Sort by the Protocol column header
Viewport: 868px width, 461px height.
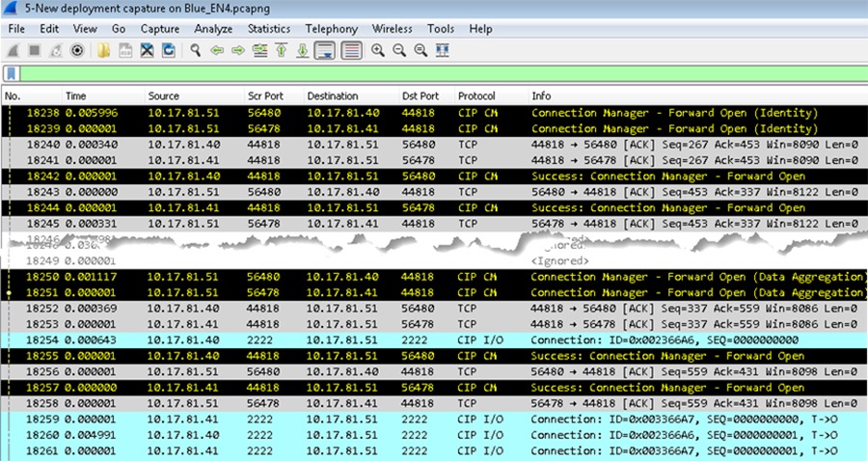(491, 95)
